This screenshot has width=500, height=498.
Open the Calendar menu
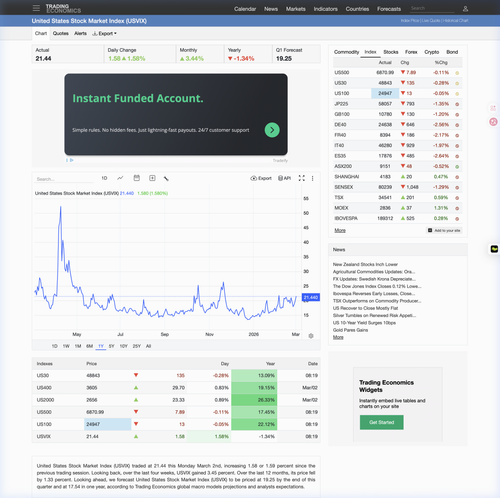[x=245, y=9]
